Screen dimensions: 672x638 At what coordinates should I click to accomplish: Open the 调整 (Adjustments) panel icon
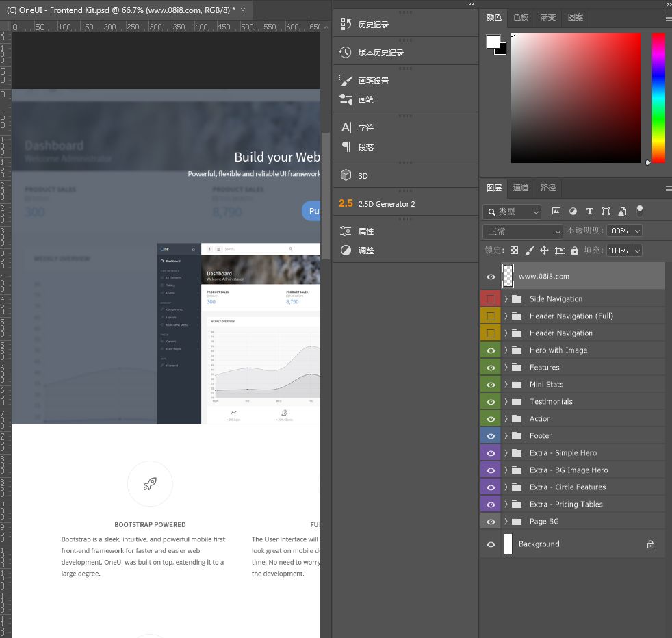click(346, 251)
